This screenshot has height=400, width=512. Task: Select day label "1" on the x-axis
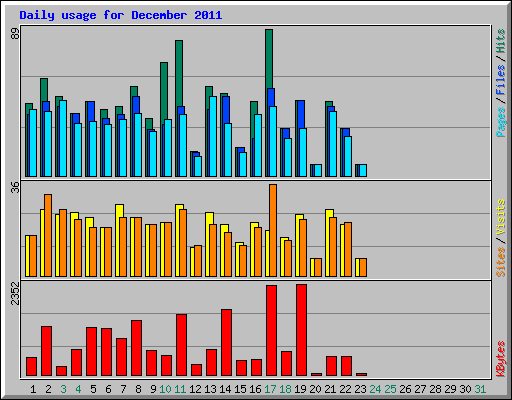tap(33, 389)
